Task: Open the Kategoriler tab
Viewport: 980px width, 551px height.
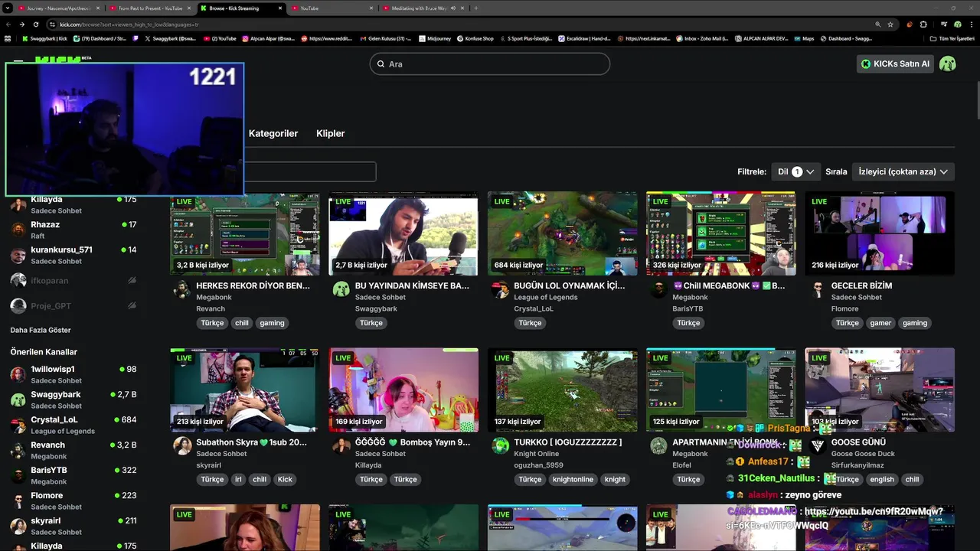Action: pyautogui.click(x=273, y=133)
